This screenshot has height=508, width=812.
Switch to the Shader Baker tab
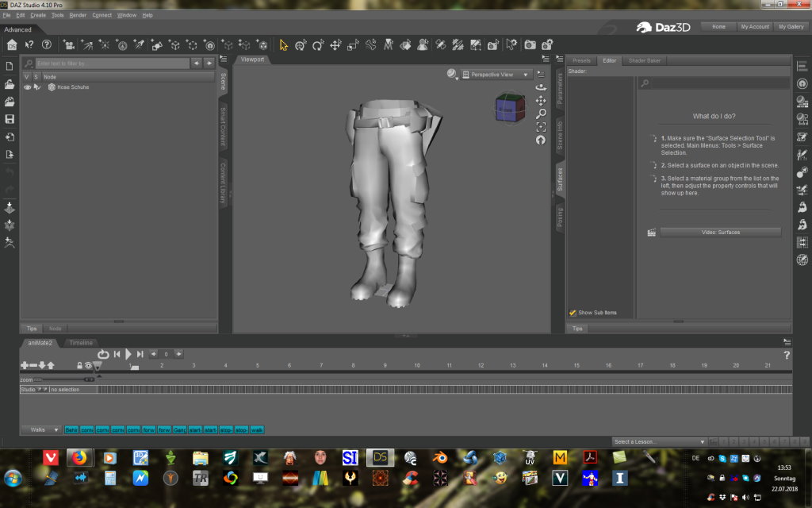coord(644,60)
